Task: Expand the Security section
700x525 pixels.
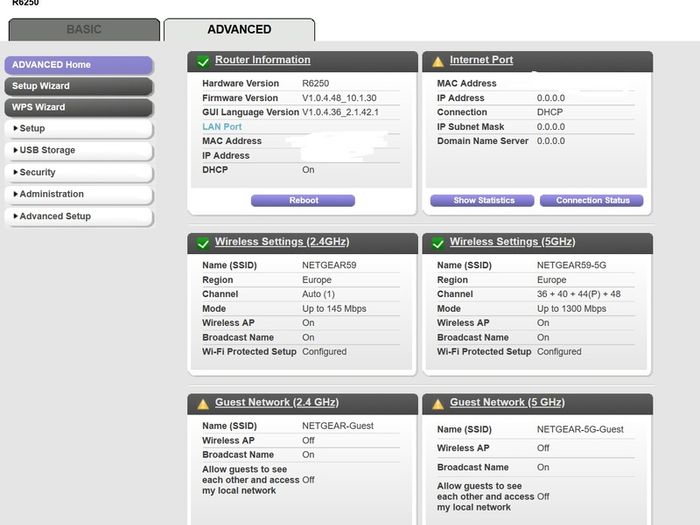Action: pos(79,172)
